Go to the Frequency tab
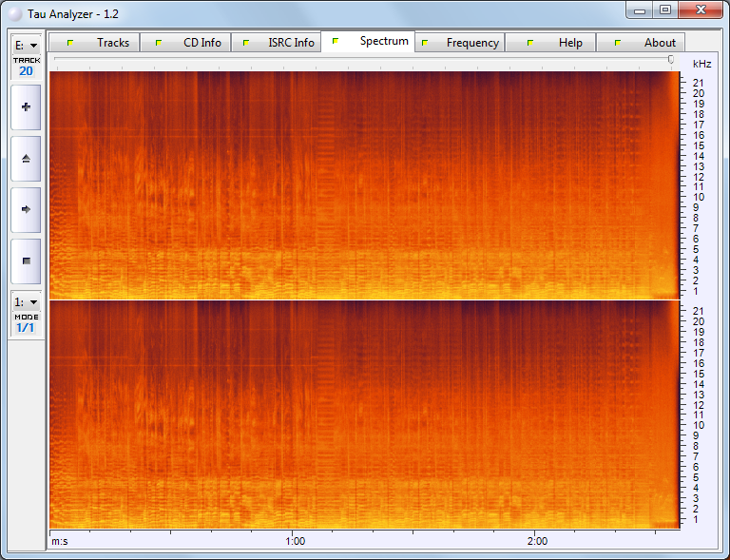Image resolution: width=730 pixels, height=560 pixels. click(x=460, y=43)
